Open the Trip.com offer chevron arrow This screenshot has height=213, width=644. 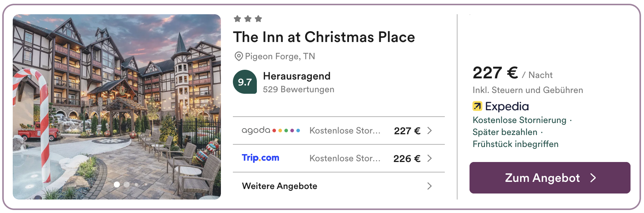click(x=429, y=158)
